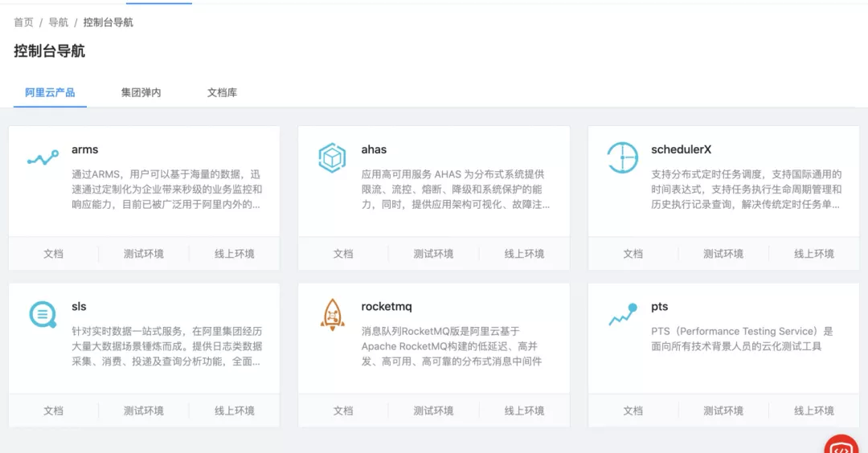Open the red floating code widget icon

coord(841,445)
